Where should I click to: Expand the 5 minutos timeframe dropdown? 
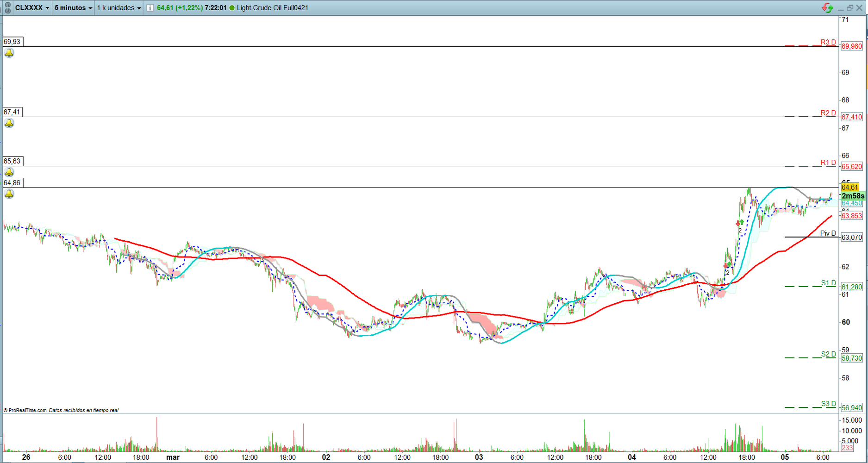pyautogui.click(x=73, y=8)
